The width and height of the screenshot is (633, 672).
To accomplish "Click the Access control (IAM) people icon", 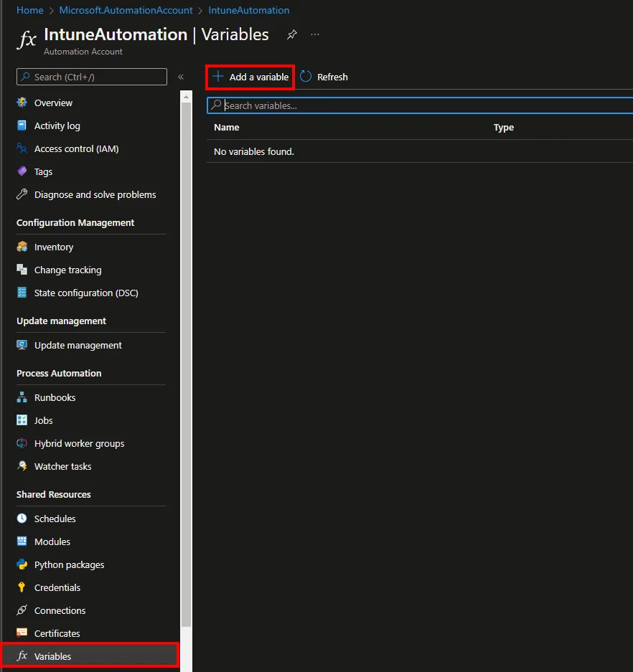I will point(22,148).
